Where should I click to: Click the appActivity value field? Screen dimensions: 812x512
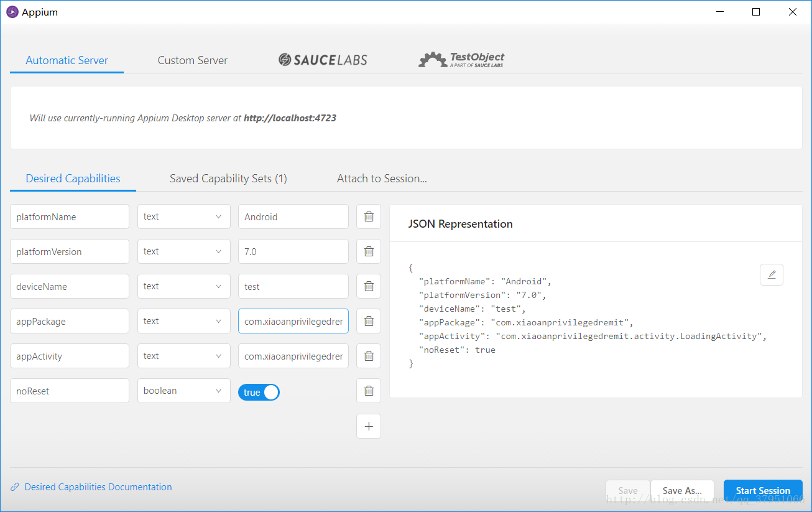(293, 356)
